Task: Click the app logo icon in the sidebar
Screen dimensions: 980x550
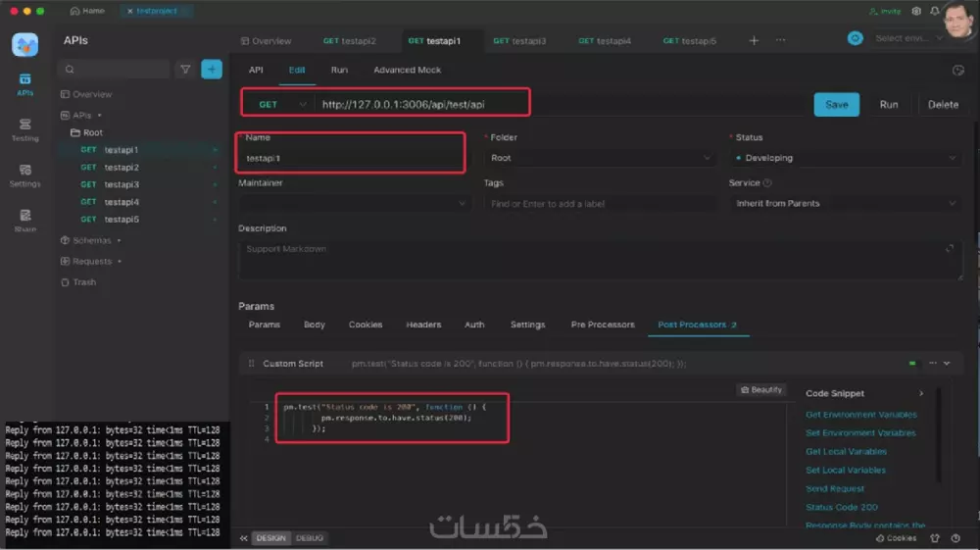Action: 25,44
